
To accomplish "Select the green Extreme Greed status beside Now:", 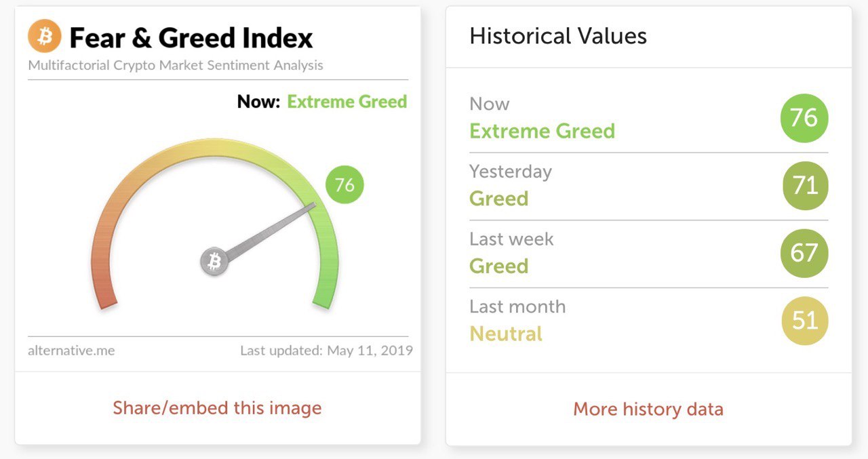I will click(347, 102).
